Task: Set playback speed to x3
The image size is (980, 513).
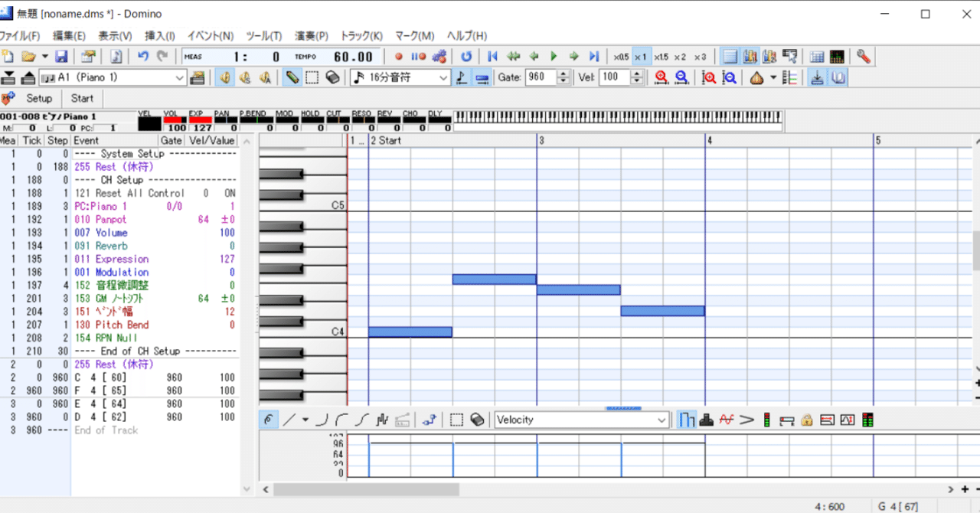Action: pos(700,57)
